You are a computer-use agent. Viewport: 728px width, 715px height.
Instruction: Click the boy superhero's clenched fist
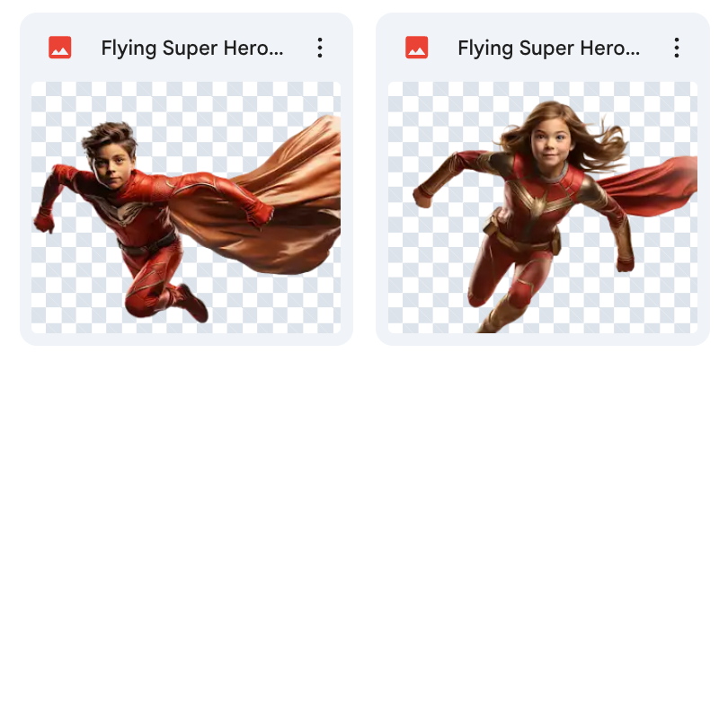pos(43,221)
